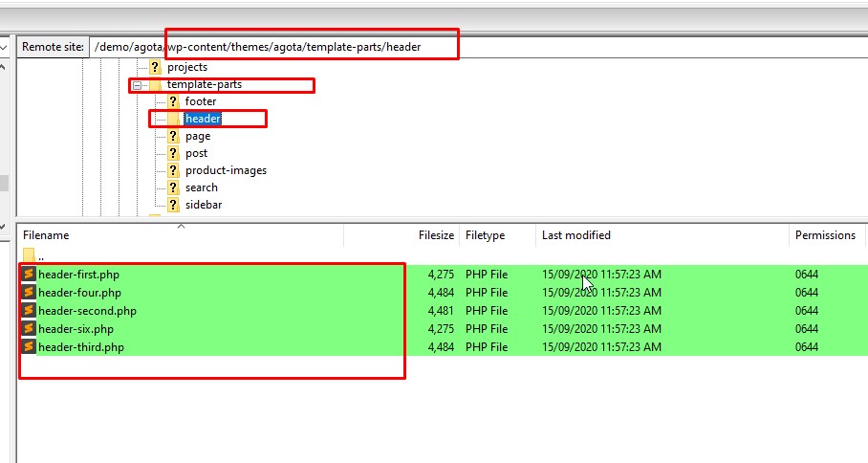Viewport: 868px width, 463px height.
Task: Collapse the template-parts tree node
Action: 138,85
